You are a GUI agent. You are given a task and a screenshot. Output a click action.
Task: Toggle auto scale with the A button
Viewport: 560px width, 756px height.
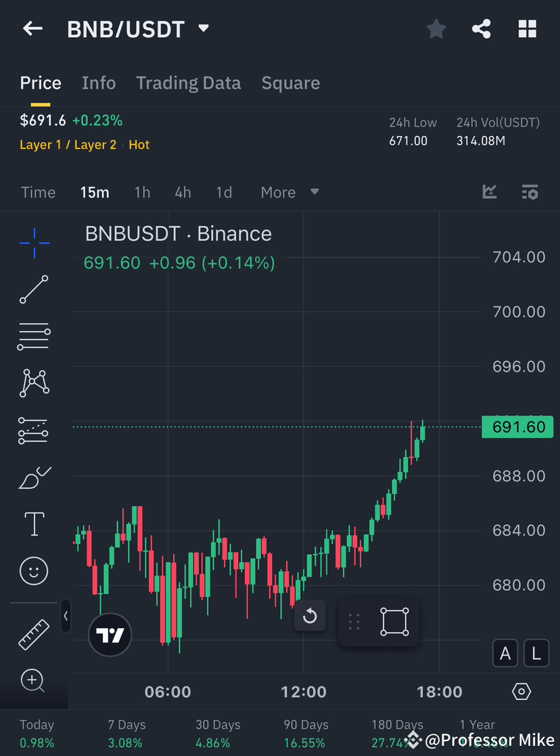(x=505, y=653)
